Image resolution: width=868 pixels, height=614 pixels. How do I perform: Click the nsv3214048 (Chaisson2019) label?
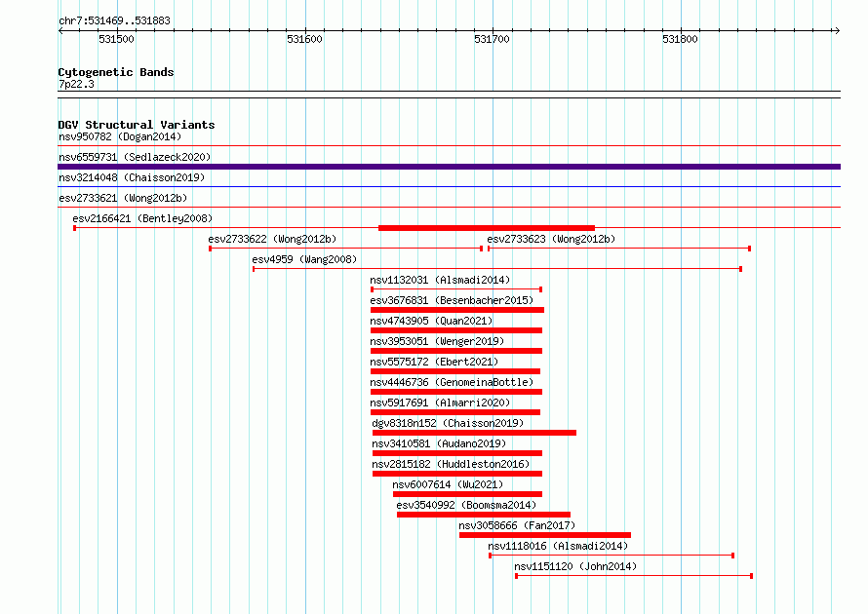(132, 177)
